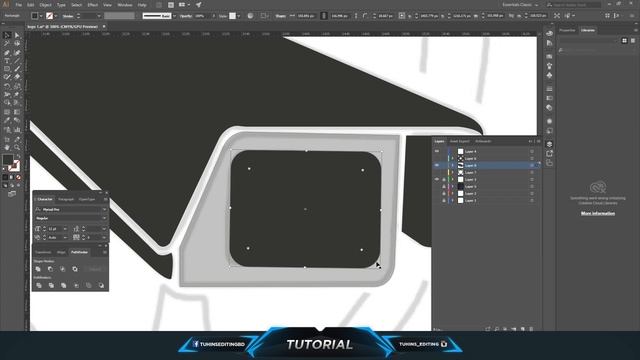
Task: Select the Pen tool
Action: point(7,53)
